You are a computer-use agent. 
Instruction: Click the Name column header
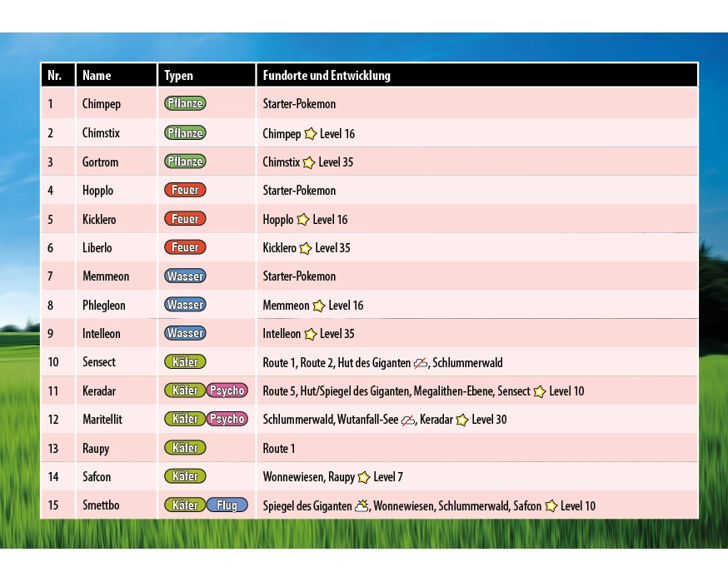click(x=97, y=76)
